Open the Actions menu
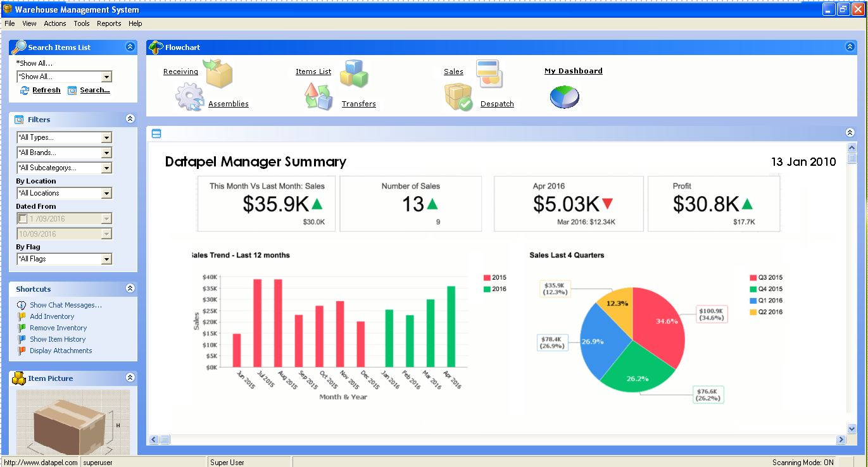The image size is (868, 467). pos(54,23)
